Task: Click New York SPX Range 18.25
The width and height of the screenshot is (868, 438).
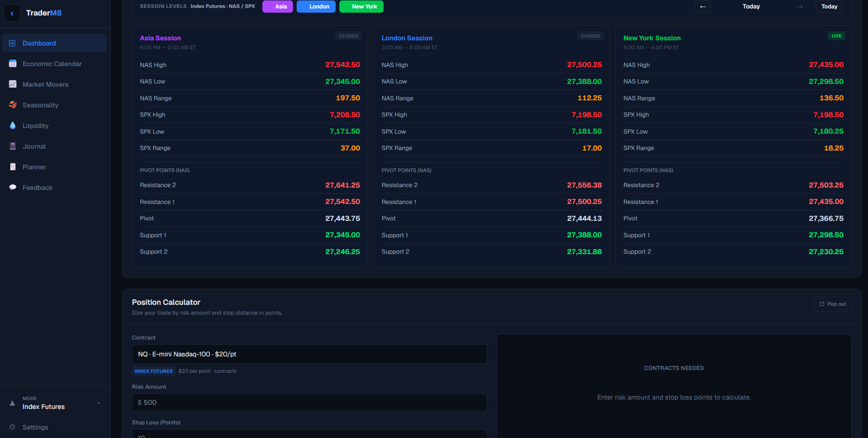Action: click(834, 148)
